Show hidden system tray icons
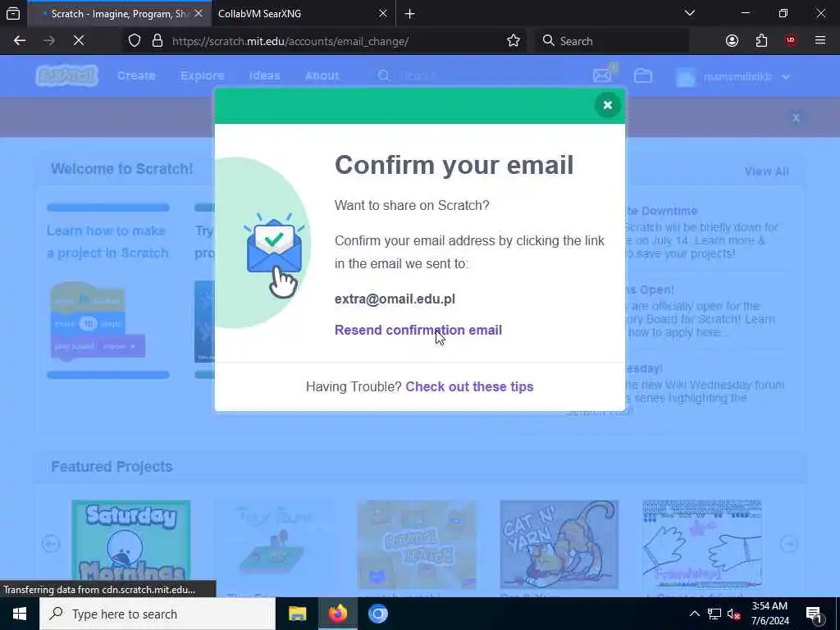The image size is (840, 630). (694, 614)
